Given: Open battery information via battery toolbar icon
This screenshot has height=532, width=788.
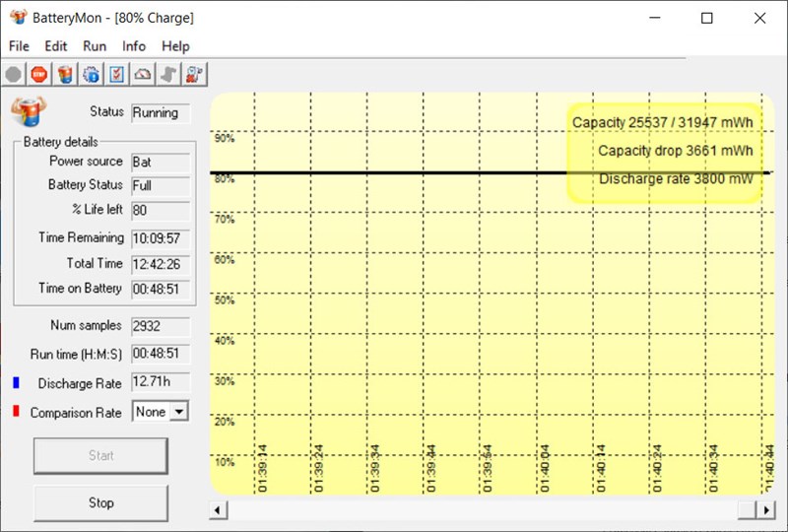Looking at the screenshot, I should pos(65,75).
